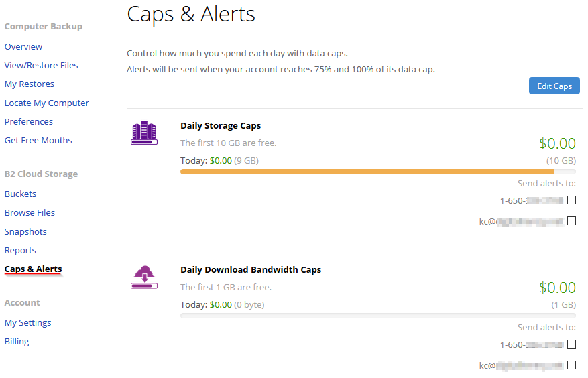Open Preferences in Computer Backup
The width and height of the screenshot is (588, 378).
29,121
